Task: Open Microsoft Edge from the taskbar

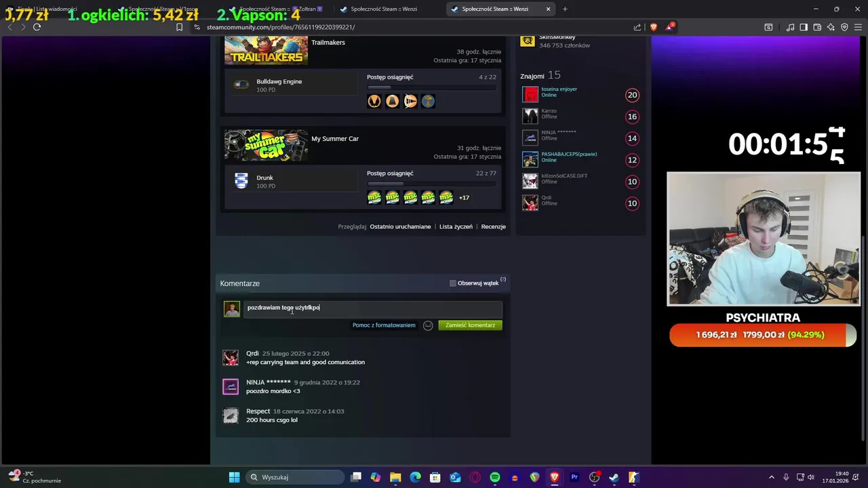Action: coord(415,477)
